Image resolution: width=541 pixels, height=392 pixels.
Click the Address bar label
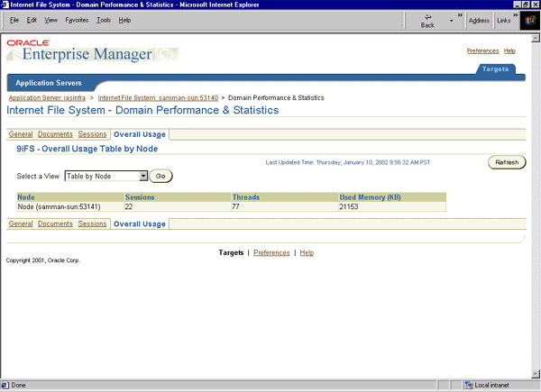point(479,21)
